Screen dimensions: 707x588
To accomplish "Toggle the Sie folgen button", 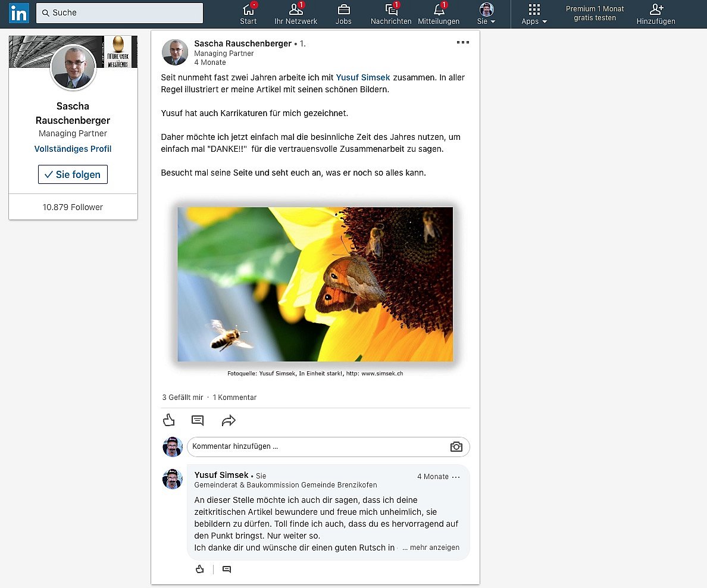I will 73,174.
